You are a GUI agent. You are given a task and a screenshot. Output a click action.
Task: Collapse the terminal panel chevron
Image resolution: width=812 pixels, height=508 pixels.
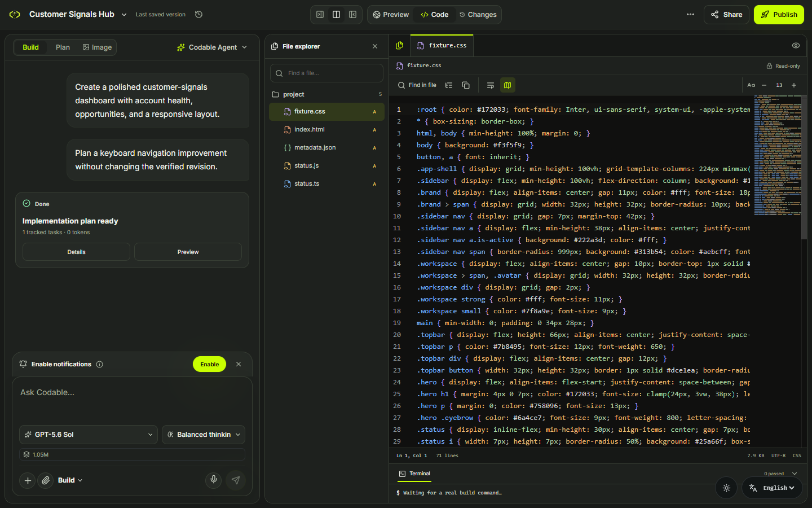point(795,474)
